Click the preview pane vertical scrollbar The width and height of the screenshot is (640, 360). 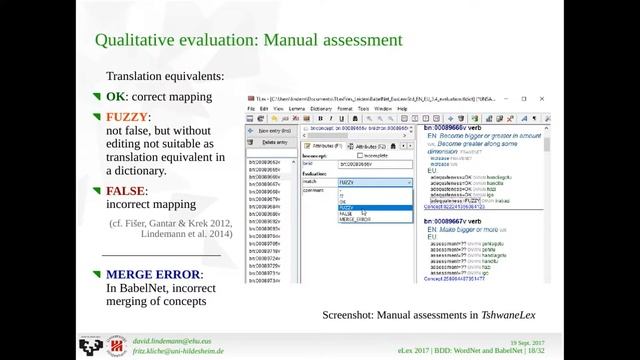point(547,144)
